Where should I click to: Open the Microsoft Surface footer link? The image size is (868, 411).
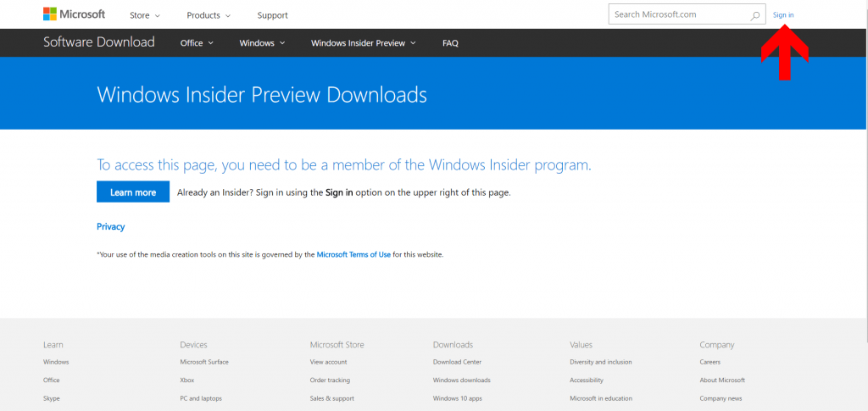(204, 363)
